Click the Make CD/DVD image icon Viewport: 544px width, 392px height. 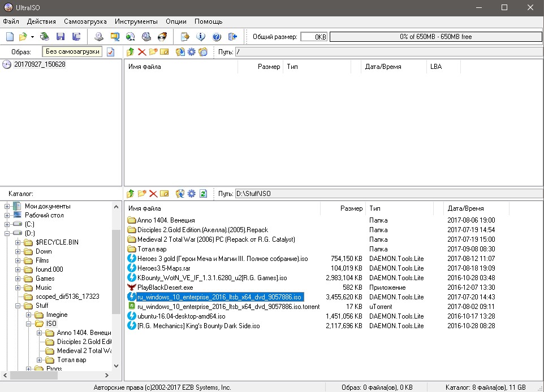(x=99, y=36)
